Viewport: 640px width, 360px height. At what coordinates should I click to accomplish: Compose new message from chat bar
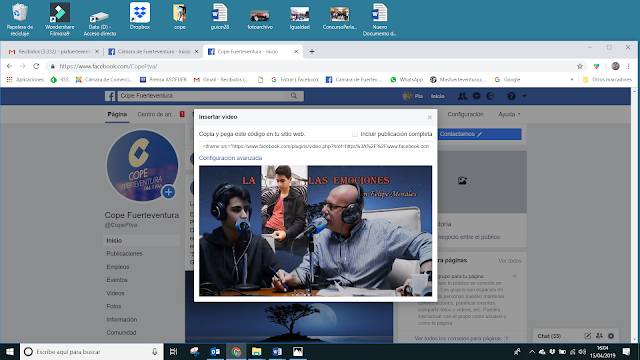point(587,336)
